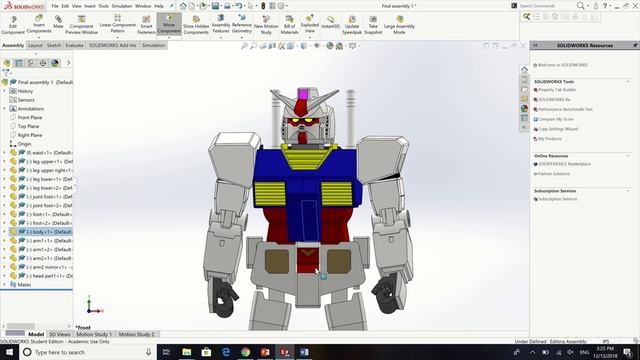Click the Subscription Services link
Image resolution: width=640 pixels, height=360 pixels.
558,199
